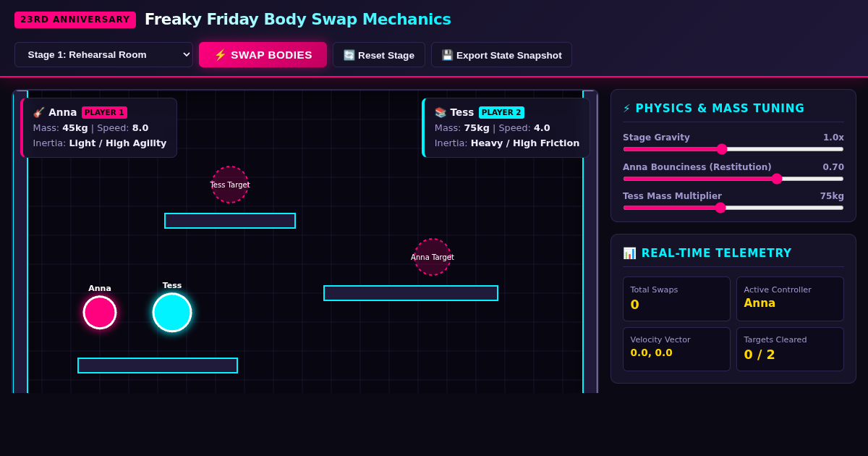868x456 pixels.
Task: Open the Stage 1: Rehearsal Room dropdown
Action: (x=103, y=55)
